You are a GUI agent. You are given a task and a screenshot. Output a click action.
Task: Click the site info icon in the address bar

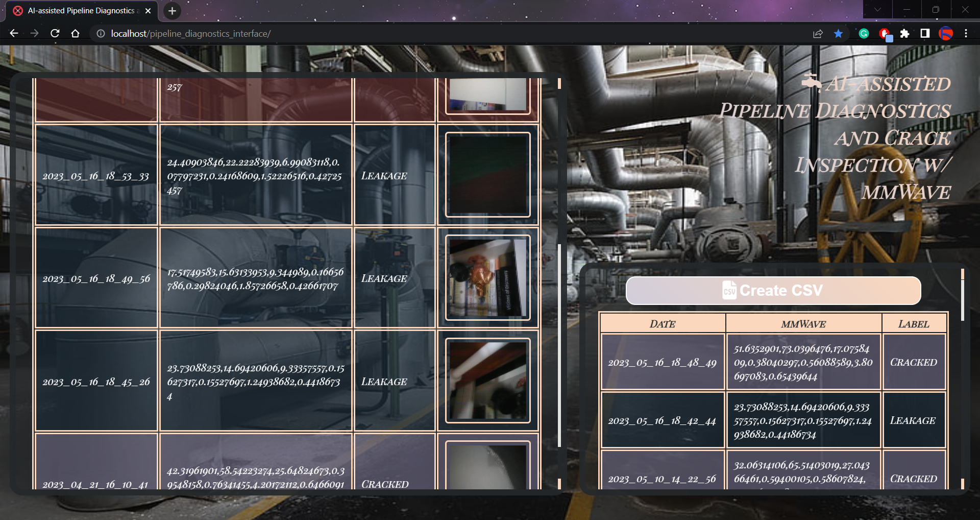[100, 33]
